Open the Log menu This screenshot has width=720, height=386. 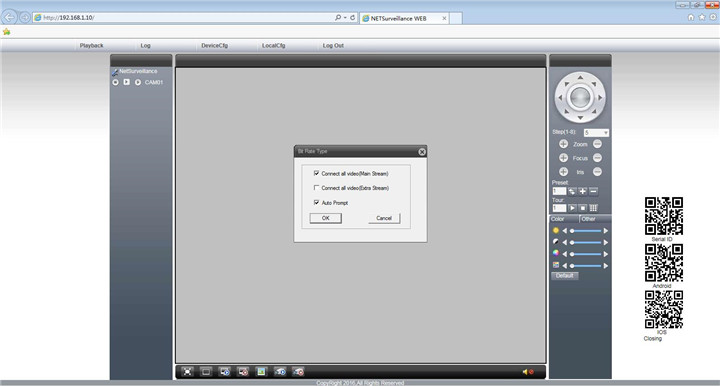145,45
